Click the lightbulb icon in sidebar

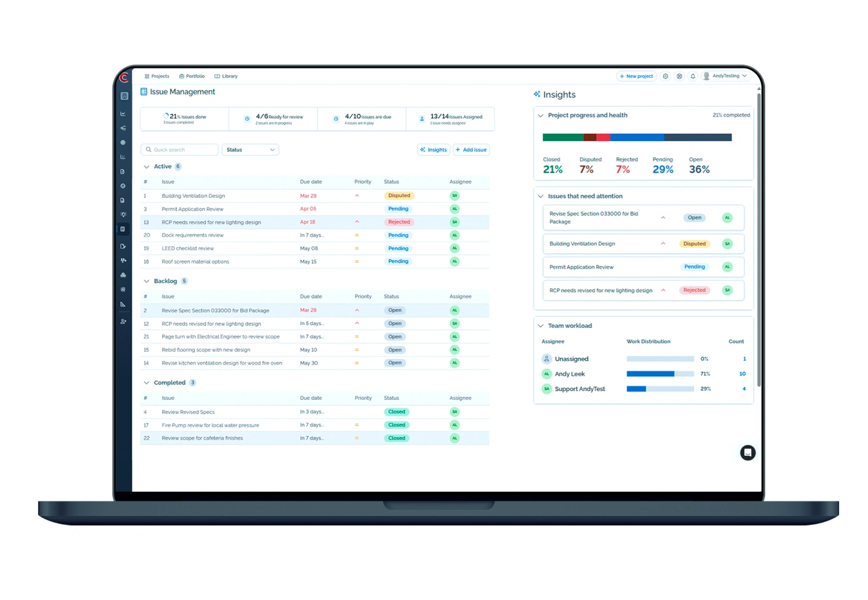(x=123, y=215)
